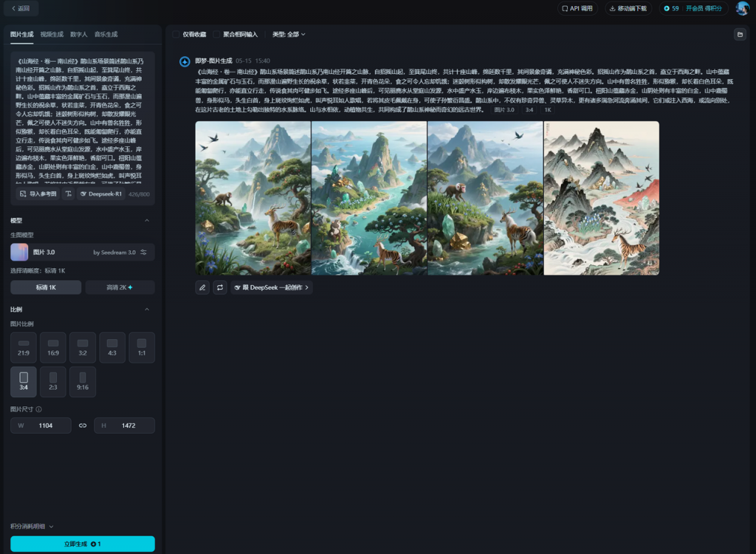Choose the 4:3 aspect ratio

(112, 347)
